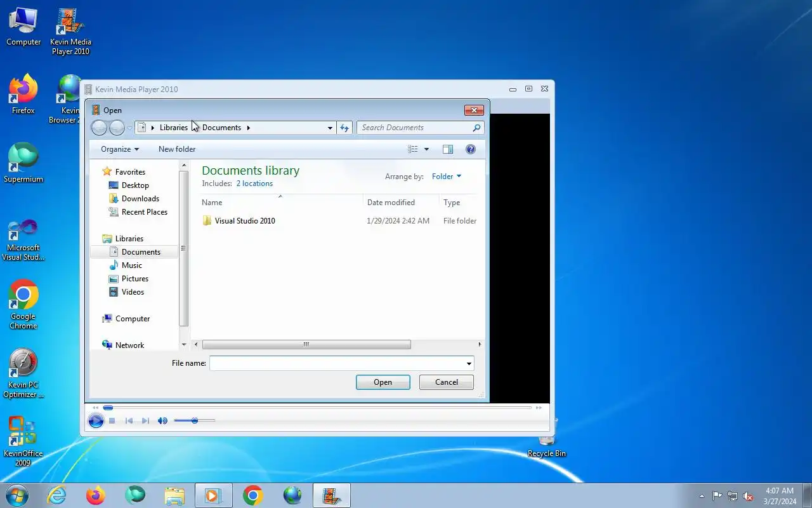Image resolution: width=812 pixels, height=508 pixels.
Task: Open Google Chrome desktop shortcut
Action: pos(23,305)
